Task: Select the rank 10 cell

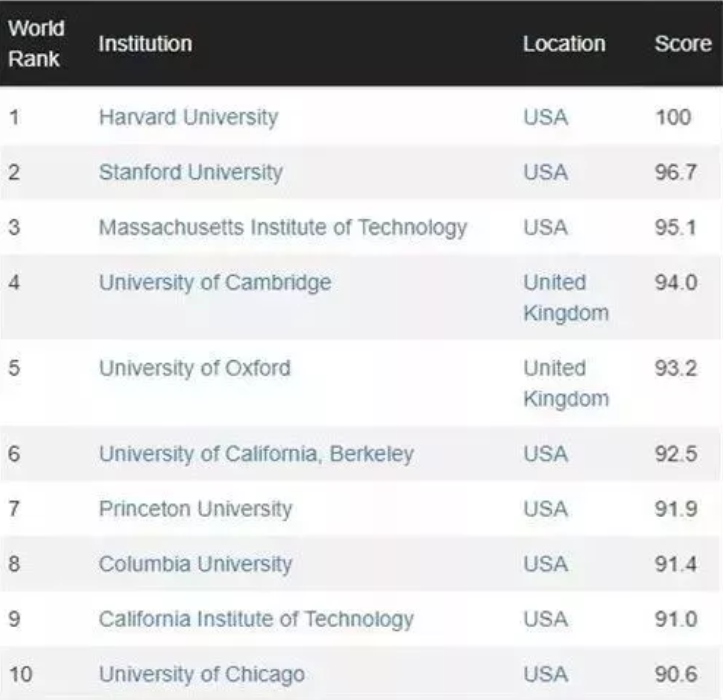Action: (x=20, y=675)
